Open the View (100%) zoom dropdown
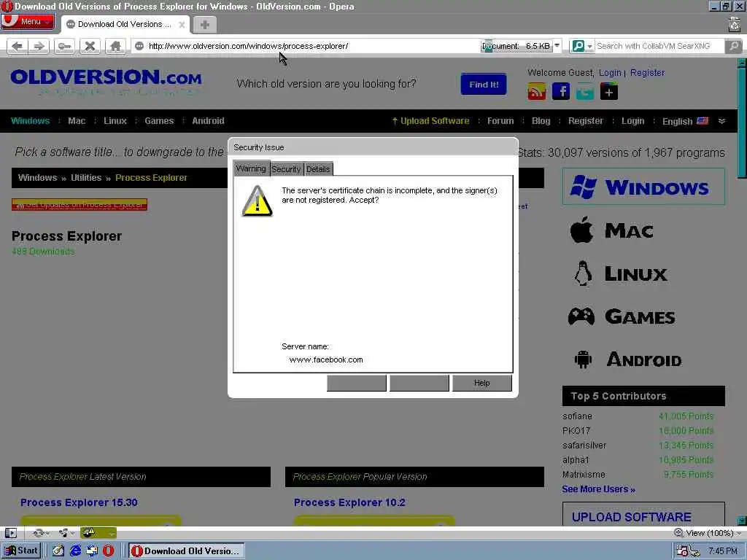The width and height of the screenshot is (747, 560). point(708,533)
